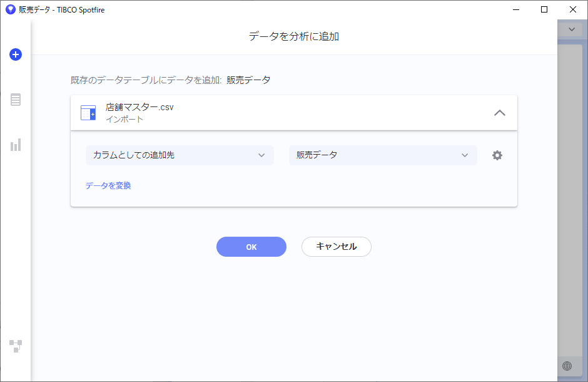Maximize the Spotfire window

tap(544, 10)
